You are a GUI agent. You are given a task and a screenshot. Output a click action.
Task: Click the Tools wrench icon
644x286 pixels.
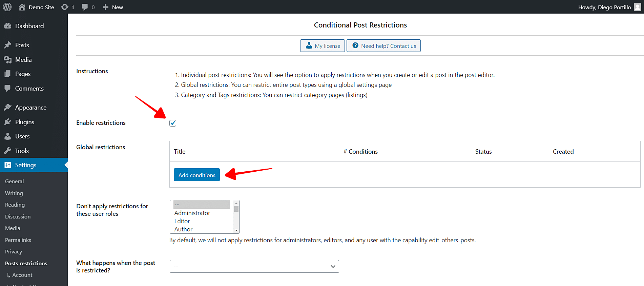[x=7, y=151]
